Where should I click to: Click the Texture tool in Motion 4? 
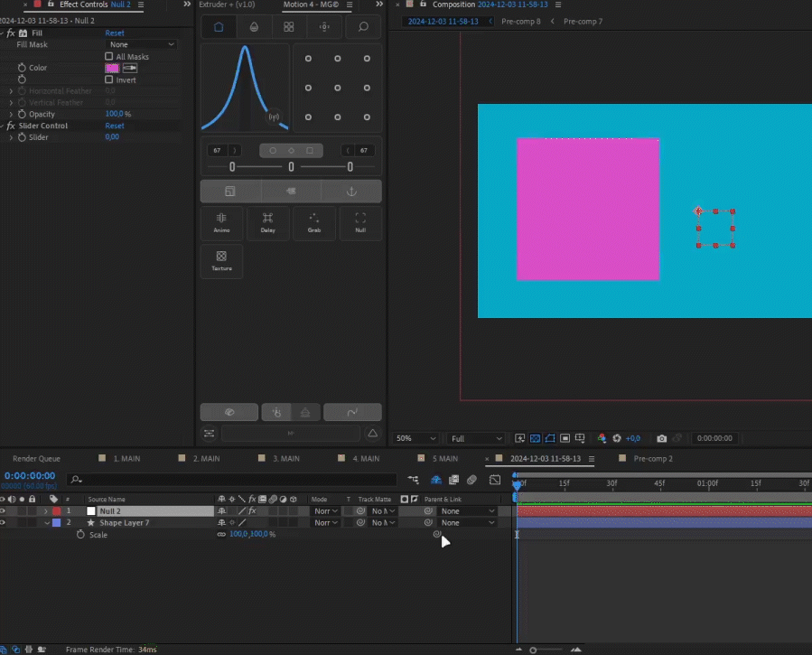pyautogui.click(x=221, y=261)
